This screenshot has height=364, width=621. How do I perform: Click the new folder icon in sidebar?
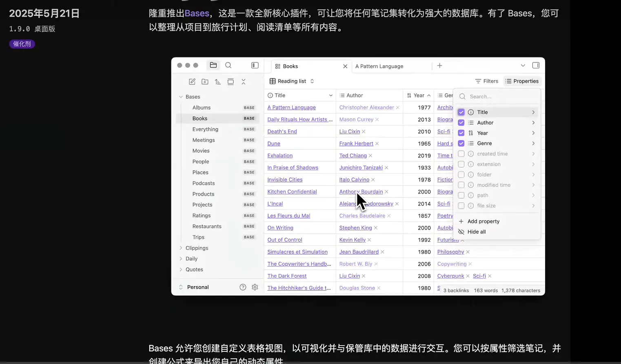[205, 82]
